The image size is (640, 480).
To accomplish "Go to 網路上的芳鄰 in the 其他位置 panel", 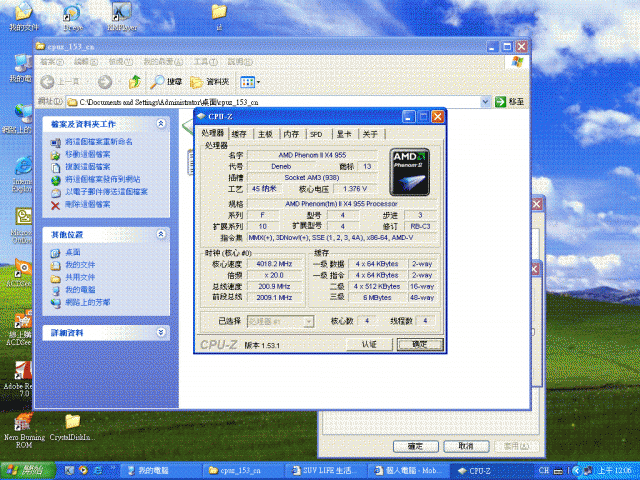I will point(88,302).
